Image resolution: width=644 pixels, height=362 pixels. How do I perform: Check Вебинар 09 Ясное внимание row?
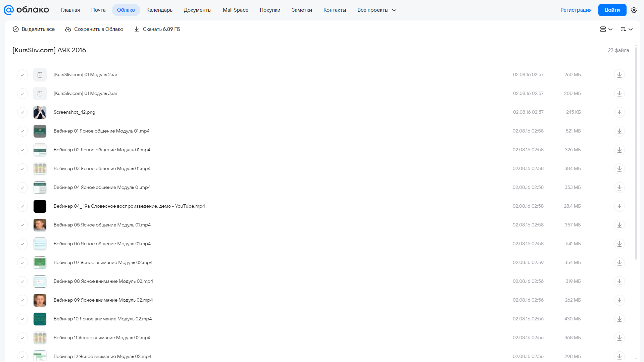(22, 300)
